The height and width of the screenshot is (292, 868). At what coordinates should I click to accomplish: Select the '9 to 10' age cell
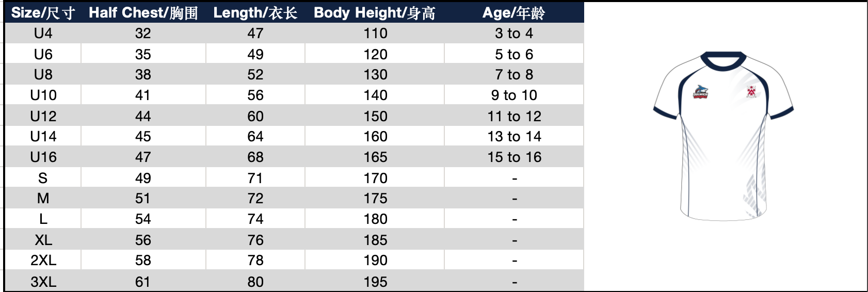(514, 95)
